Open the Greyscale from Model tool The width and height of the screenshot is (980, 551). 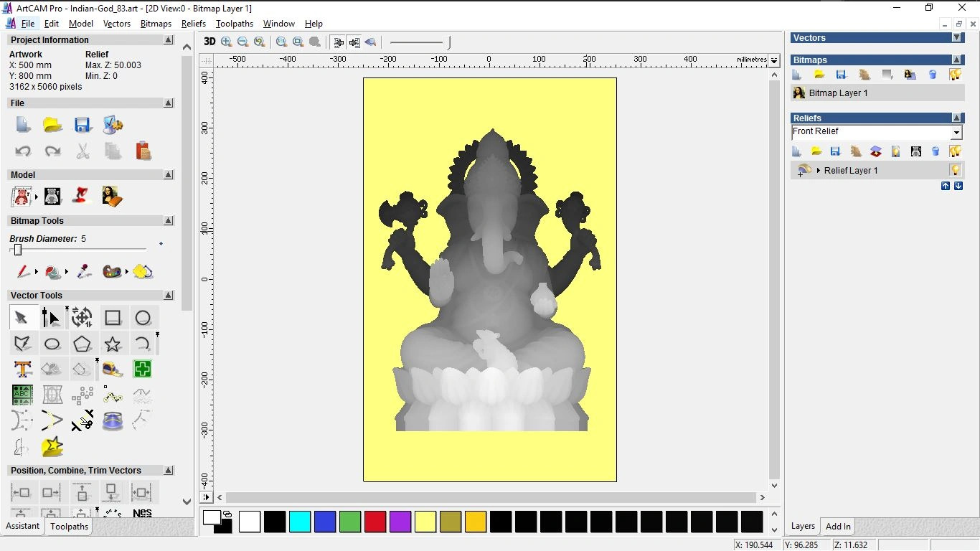(x=916, y=151)
